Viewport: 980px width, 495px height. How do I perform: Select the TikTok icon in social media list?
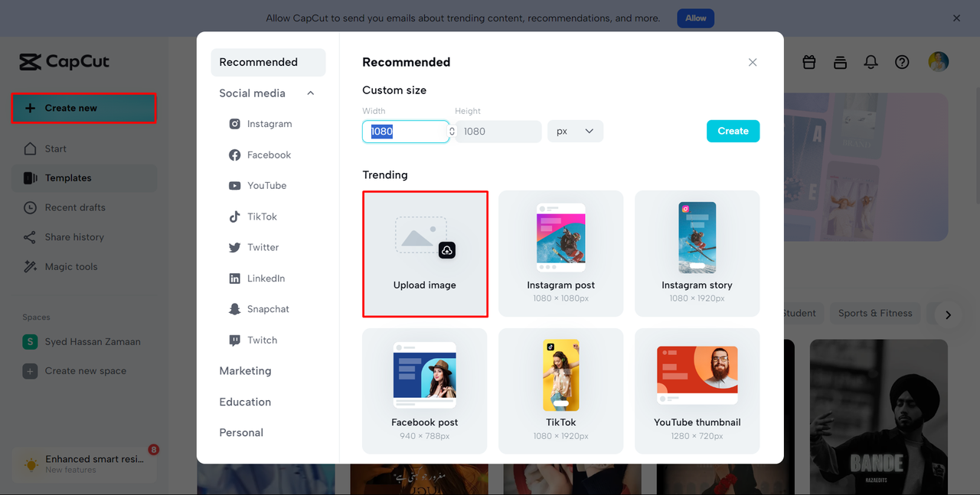click(x=235, y=217)
